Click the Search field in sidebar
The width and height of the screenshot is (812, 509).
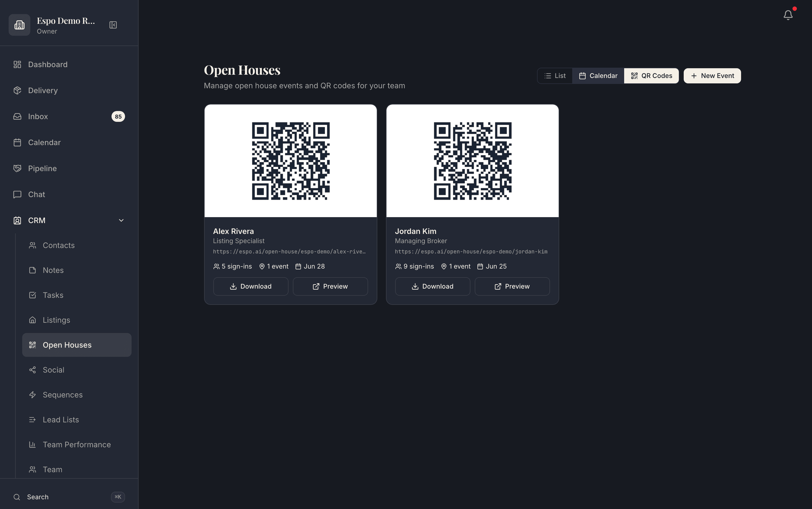[69, 497]
